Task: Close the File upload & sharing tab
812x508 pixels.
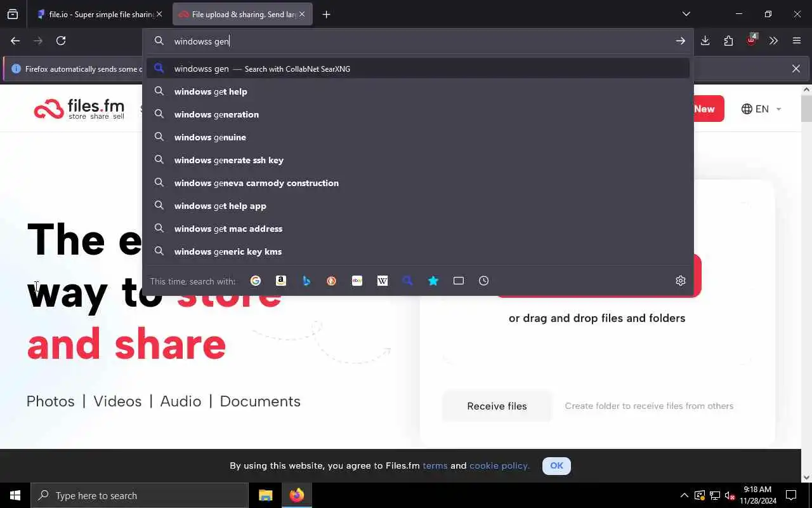Action: click(302, 14)
